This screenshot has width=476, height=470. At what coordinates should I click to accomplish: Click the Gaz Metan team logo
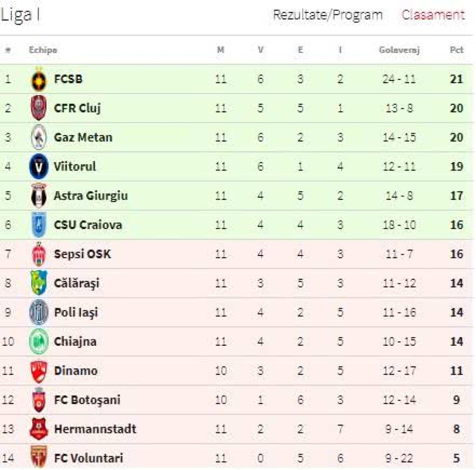point(38,137)
